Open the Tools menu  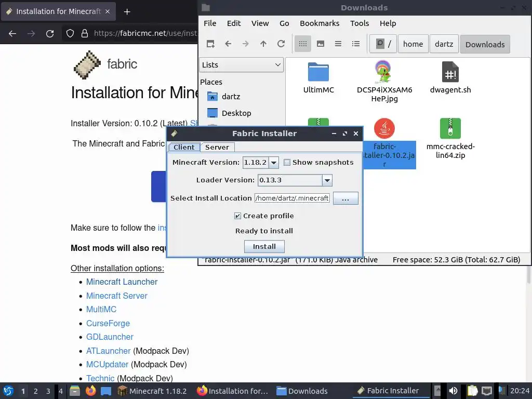[x=360, y=23]
